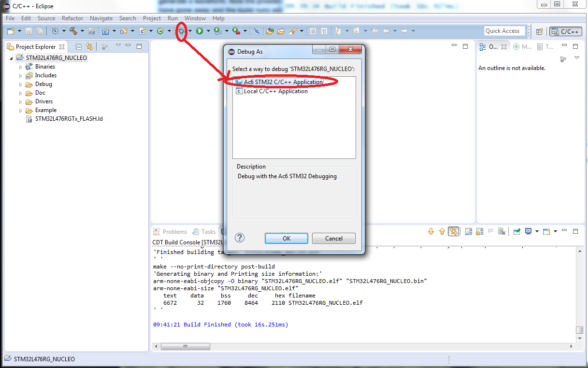This screenshot has width=588, height=368.
Task: Select Local C/C++ Application entry
Action: [x=272, y=91]
